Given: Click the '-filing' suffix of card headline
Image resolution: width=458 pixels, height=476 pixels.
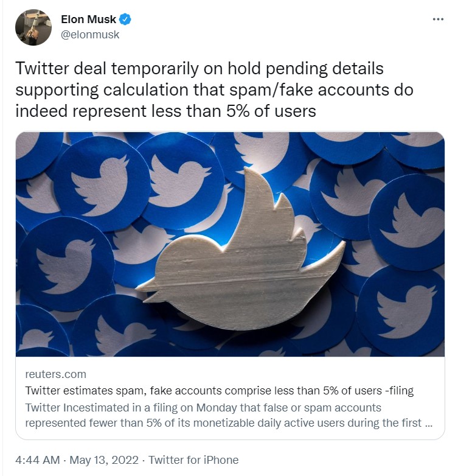Looking at the screenshot, I should pyautogui.click(x=399, y=390).
